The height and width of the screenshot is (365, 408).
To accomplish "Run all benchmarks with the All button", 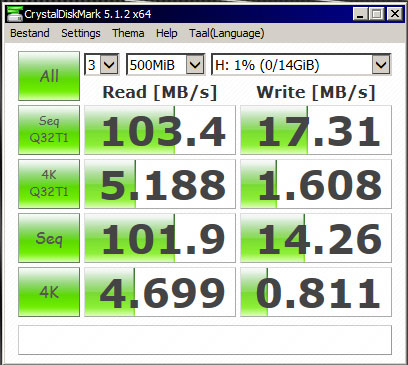I will coord(49,76).
